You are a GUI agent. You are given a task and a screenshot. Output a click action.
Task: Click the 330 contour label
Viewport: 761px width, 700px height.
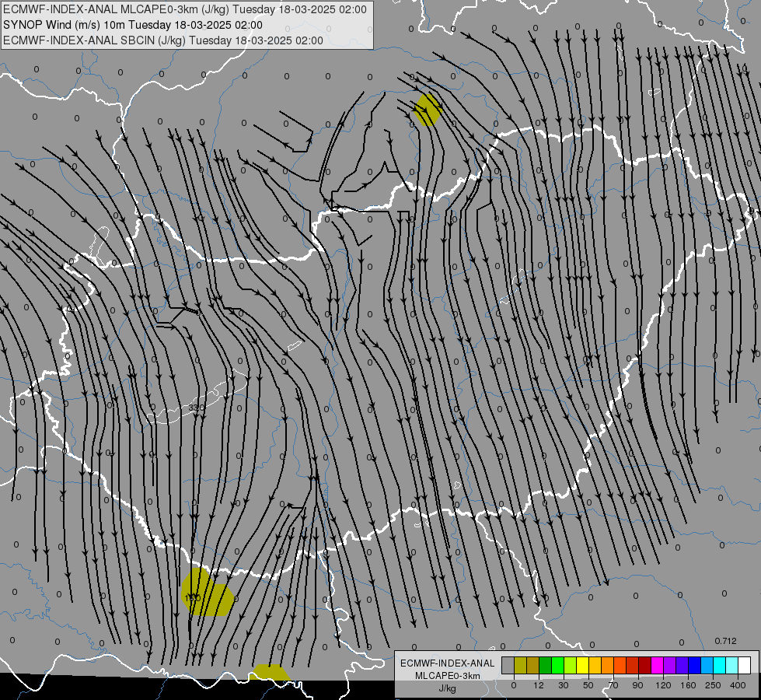[x=197, y=408]
